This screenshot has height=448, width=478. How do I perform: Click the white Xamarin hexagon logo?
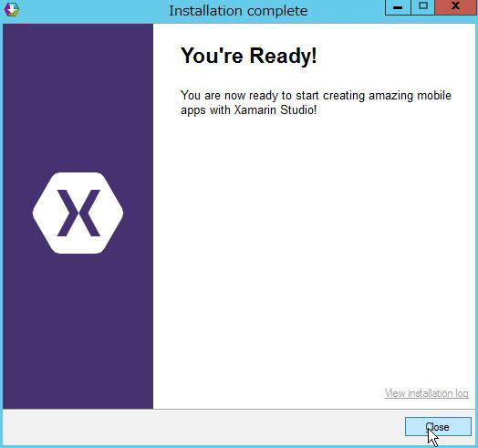click(78, 213)
